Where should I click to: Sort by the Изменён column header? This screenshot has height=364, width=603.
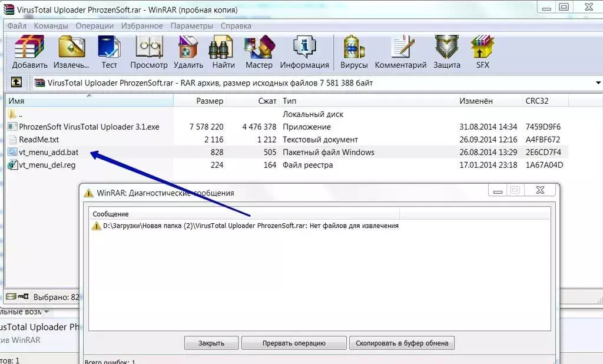coord(489,101)
